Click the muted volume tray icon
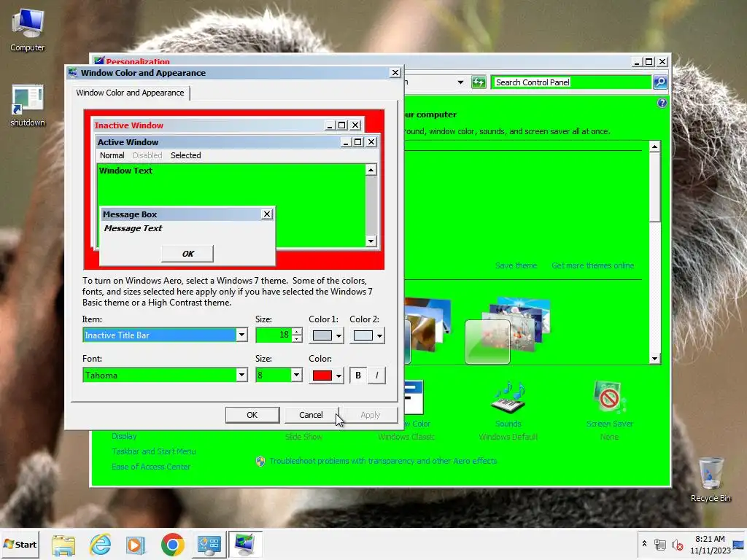The height and width of the screenshot is (560, 747). pyautogui.click(x=677, y=544)
